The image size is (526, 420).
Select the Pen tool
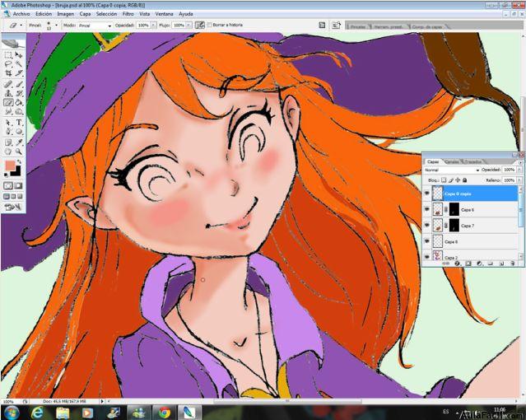(8, 132)
